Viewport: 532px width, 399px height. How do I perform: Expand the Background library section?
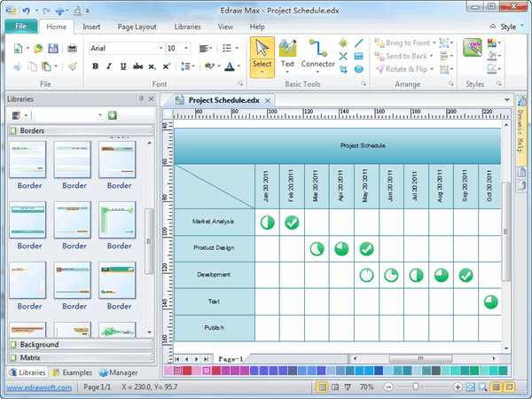point(40,344)
